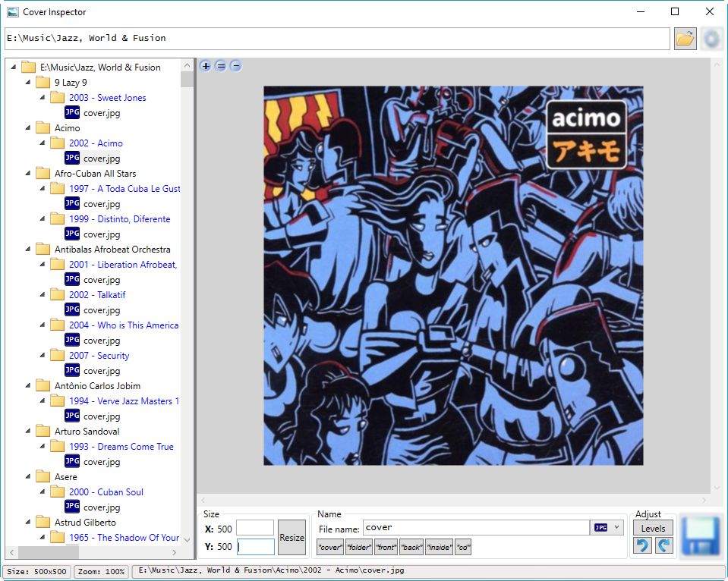Zoom in with the plus button
Viewport: 728px width, 581px height.
[206, 66]
